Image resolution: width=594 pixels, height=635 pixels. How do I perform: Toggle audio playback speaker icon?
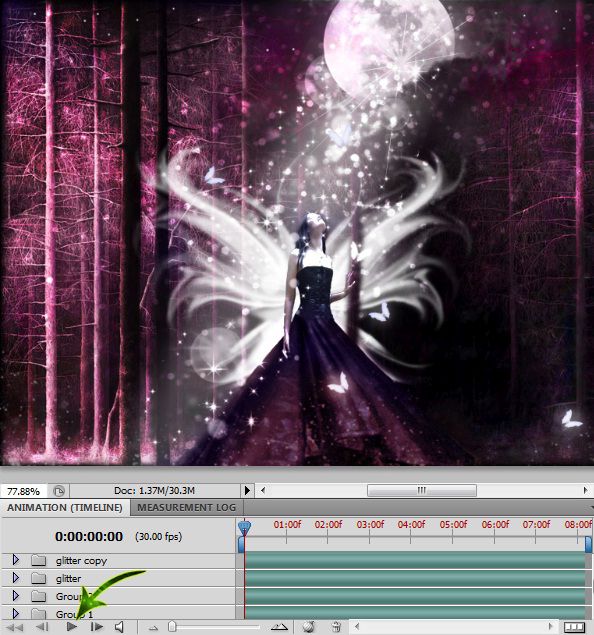(119, 627)
